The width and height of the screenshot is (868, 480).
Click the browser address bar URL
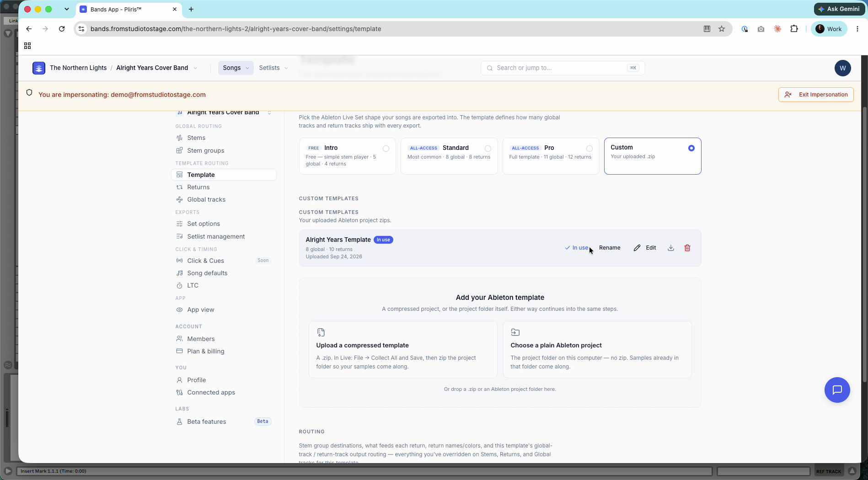click(236, 29)
